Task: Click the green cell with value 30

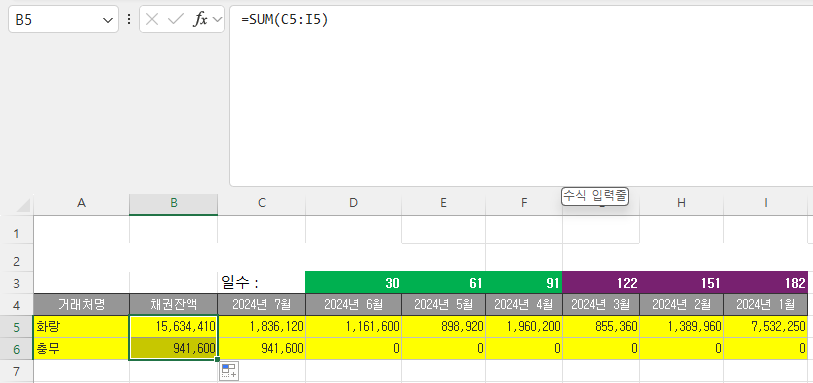Action: (x=354, y=283)
